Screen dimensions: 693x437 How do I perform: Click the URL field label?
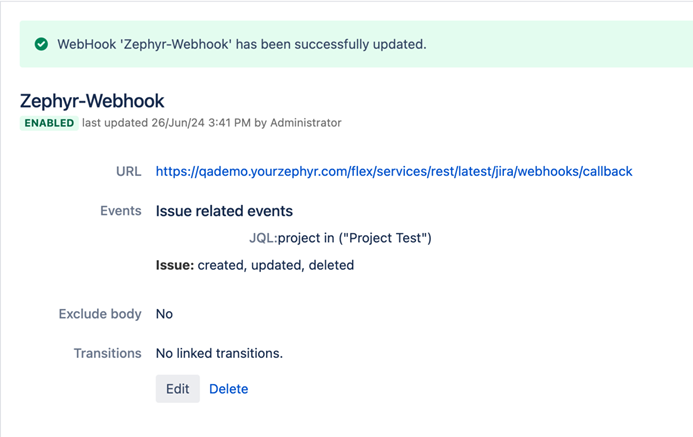[129, 171]
